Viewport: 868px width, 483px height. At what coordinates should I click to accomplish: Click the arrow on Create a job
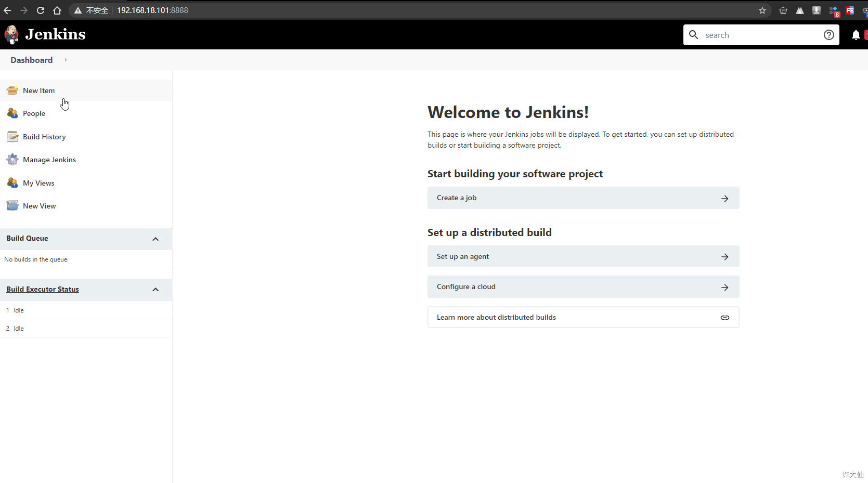[x=725, y=199]
